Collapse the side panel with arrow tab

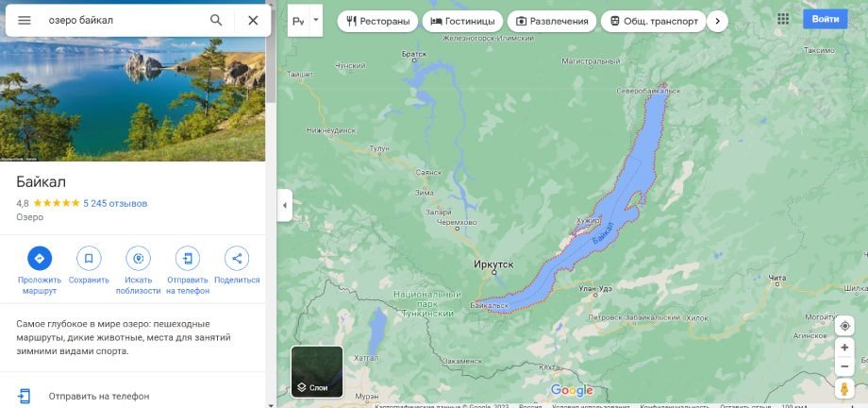(x=285, y=205)
